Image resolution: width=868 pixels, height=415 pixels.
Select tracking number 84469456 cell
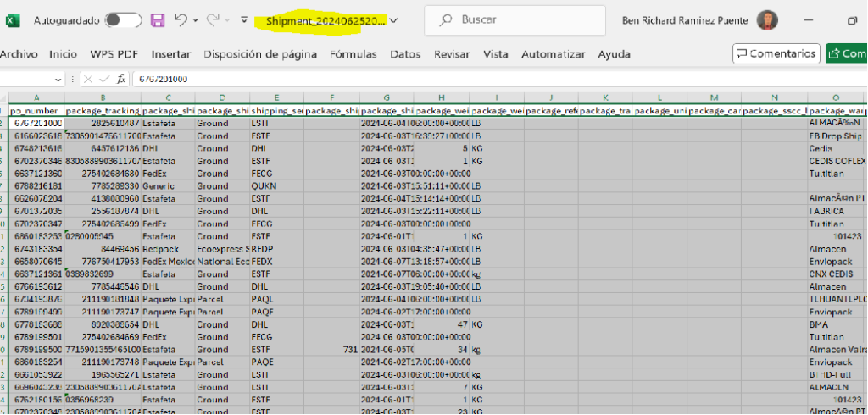pyautogui.click(x=103, y=249)
